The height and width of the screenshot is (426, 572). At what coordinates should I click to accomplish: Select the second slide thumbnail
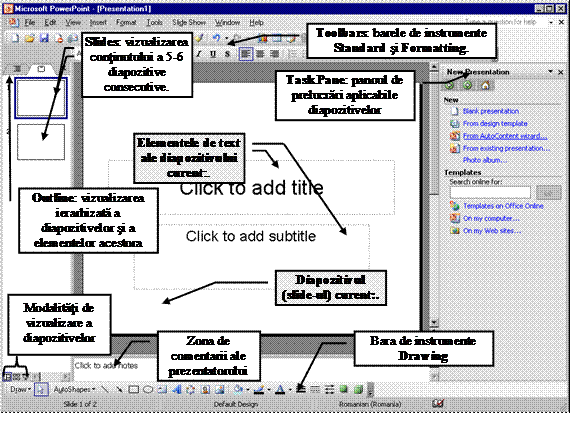(41, 142)
